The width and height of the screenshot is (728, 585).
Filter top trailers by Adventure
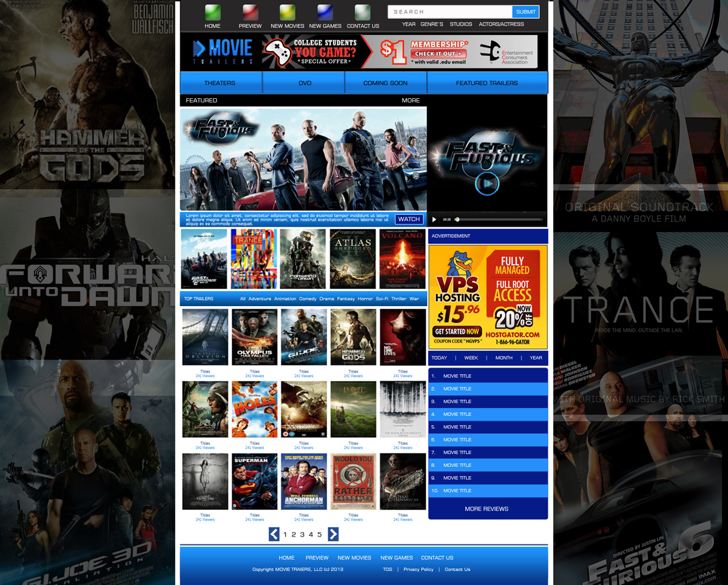[260, 299]
